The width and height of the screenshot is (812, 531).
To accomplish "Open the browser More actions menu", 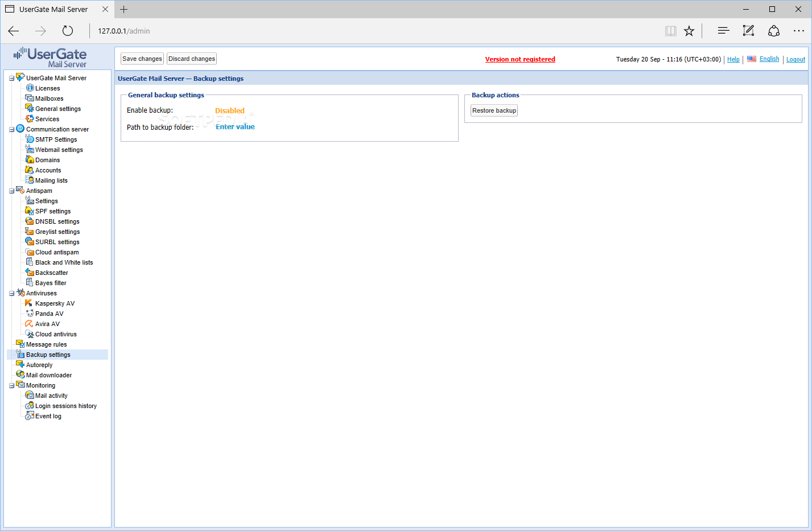I will (799, 31).
